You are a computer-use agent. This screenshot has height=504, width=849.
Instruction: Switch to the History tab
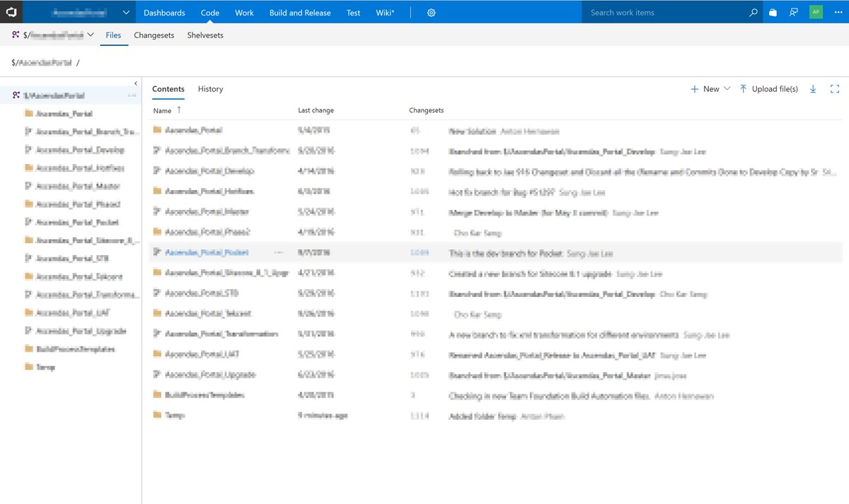[x=211, y=89]
